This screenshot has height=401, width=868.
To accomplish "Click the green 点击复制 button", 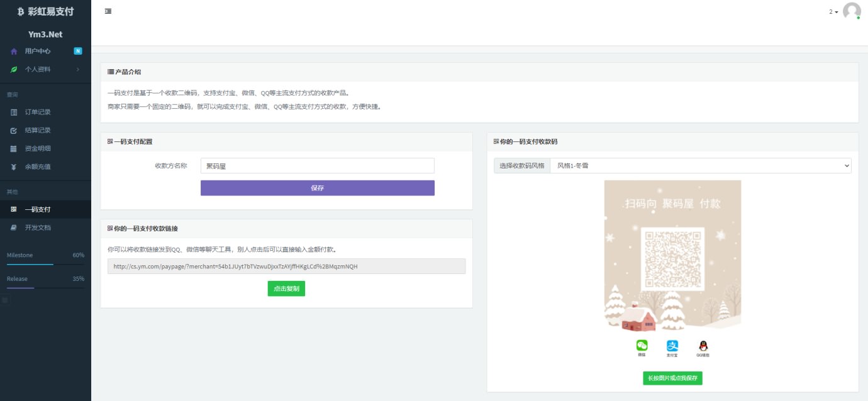I will click(286, 288).
